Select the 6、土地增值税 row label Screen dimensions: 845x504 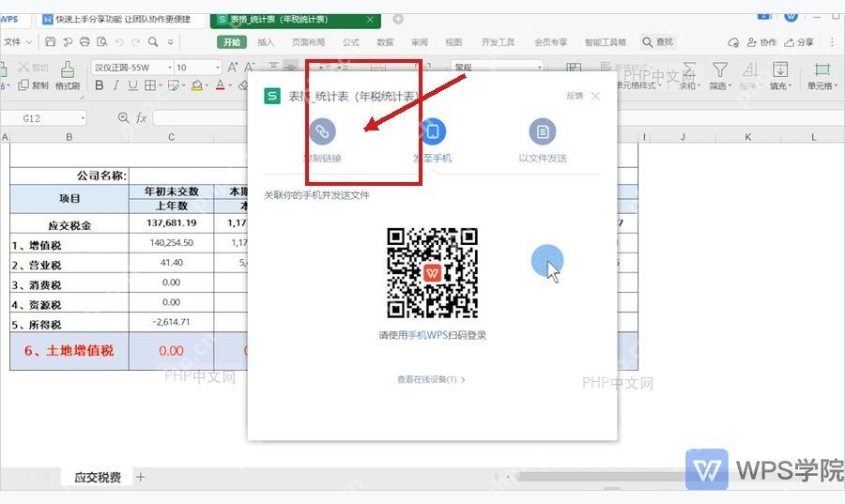69,350
